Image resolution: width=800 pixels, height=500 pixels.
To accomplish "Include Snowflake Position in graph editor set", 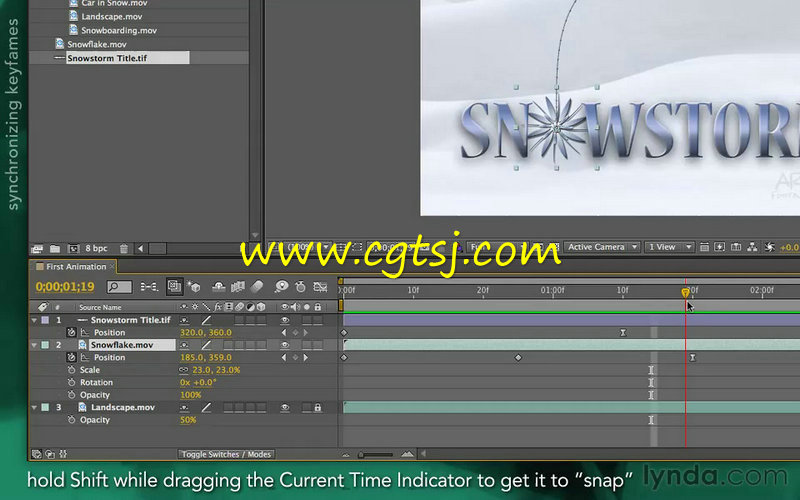I will click(85, 358).
